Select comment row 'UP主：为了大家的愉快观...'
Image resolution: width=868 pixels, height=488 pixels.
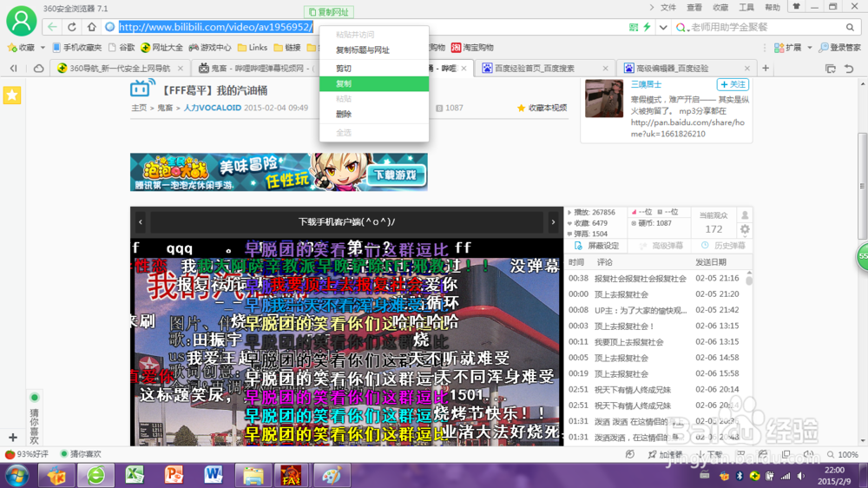(x=654, y=310)
